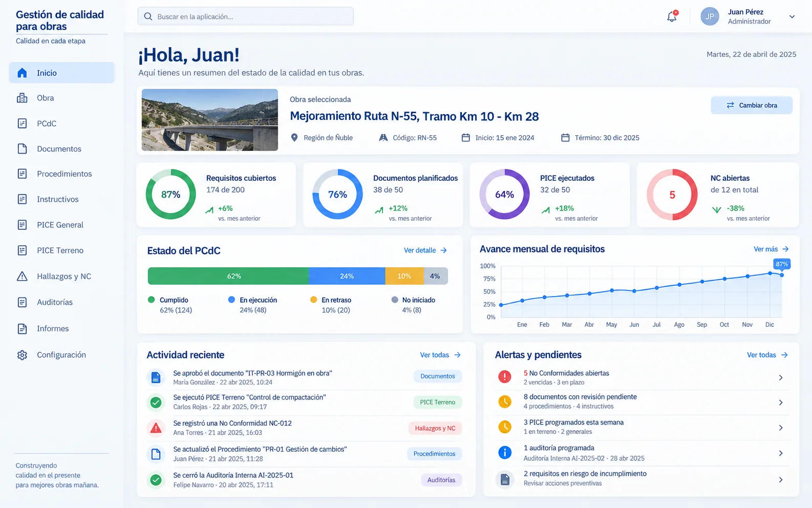
Task: Focus the 'Buscar en la aplicación' search field
Action: [246, 16]
